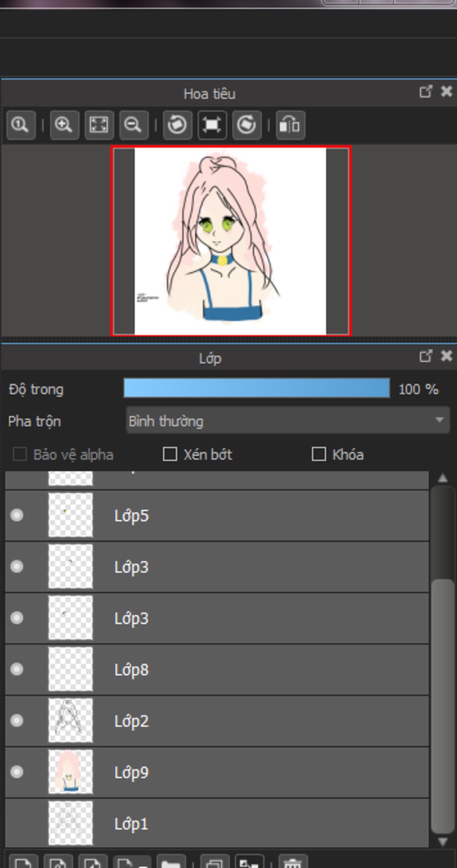
Task: Close the Hoa tiêu navigator panel
Action: click(x=447, y=92)
